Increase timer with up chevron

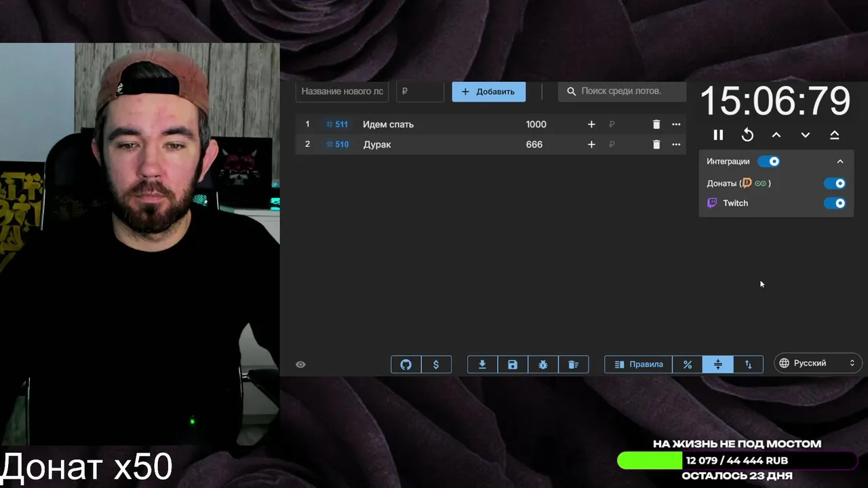776,135
